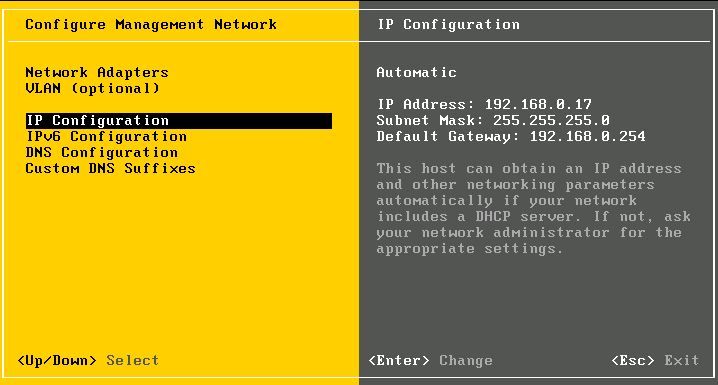718x385 pixels.
Task: Click the <Enter> key hint
Action: 399,361
